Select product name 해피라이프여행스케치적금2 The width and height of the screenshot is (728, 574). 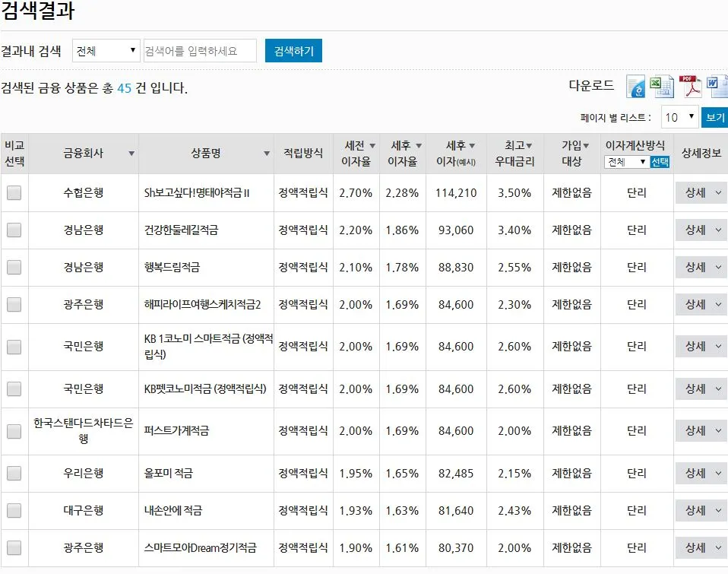point(202,305)
